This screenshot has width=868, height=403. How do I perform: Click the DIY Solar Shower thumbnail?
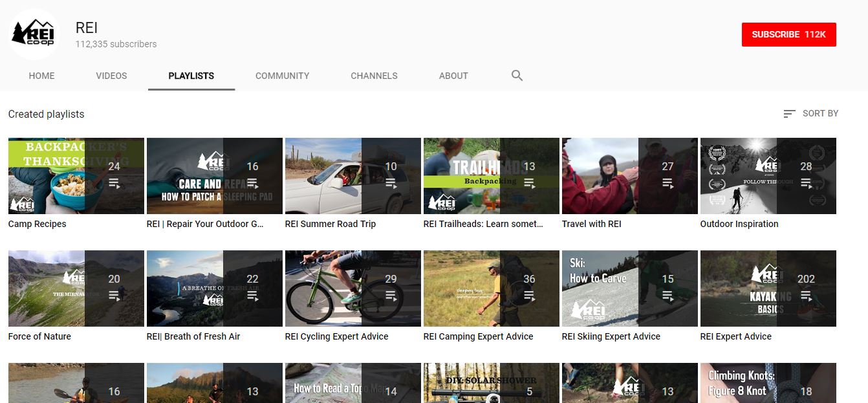(x=492, y=383)
